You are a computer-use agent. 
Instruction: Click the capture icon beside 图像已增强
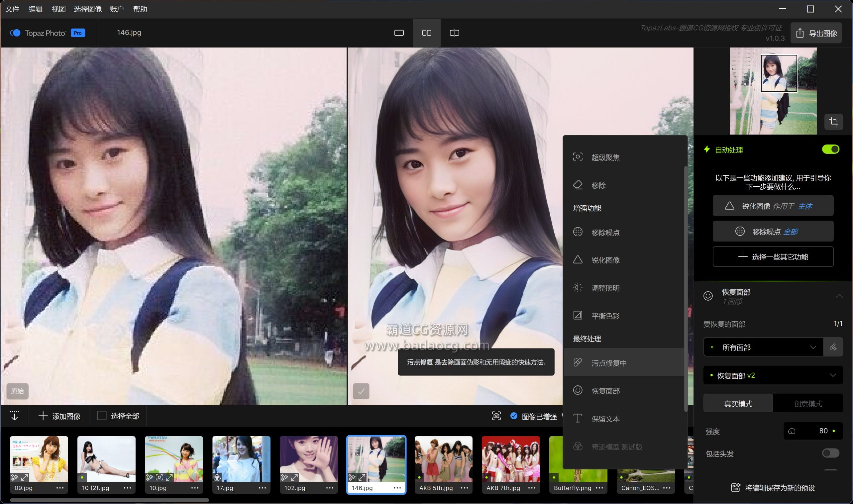pyautogui.click(x=496, y=416)
